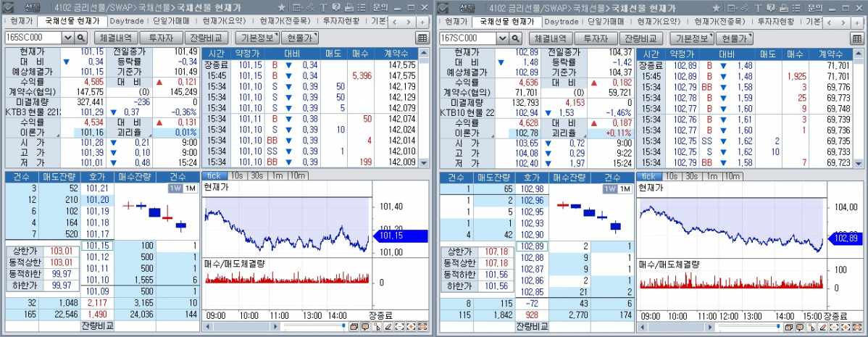Add new tab with plus in left window

[x=422, y=22]
